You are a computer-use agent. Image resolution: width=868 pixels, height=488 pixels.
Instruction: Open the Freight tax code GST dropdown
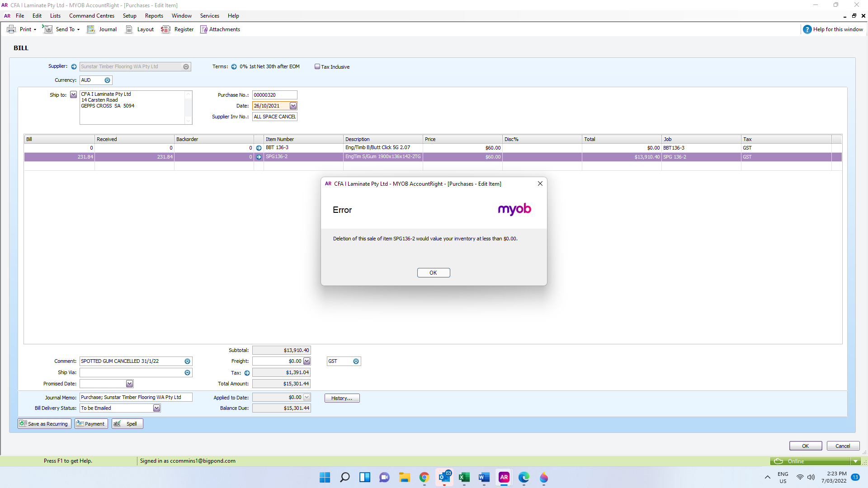click(356, 361)
